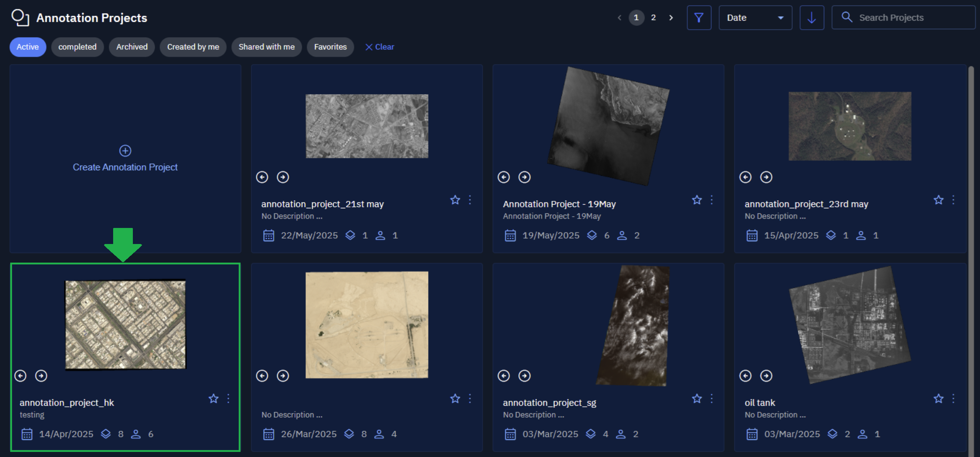Go to next image in oil tank card
Screen dimensions: 980x457
pos(766,376)
